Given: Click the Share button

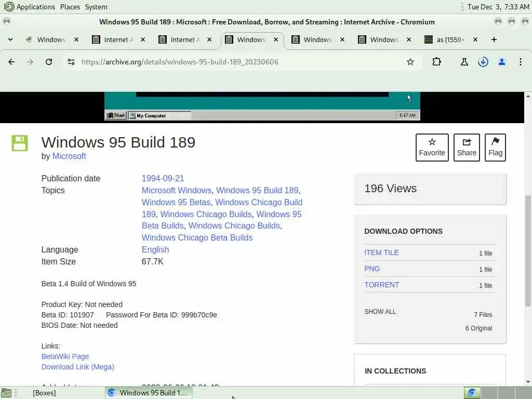Looking at the screenshot, I should tap(467, 147).
